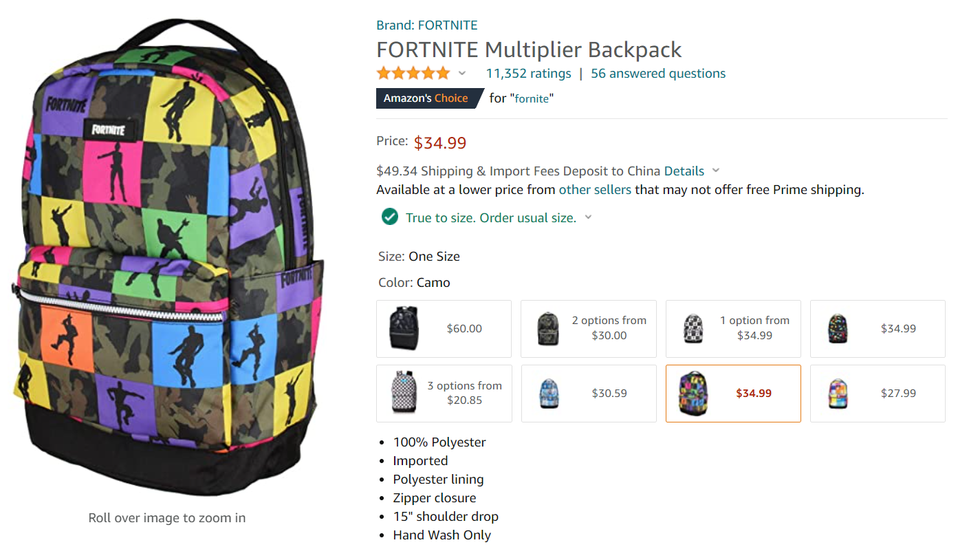Screen dimensions: 980x547
Task: Select the black multicolor $34.99 backpack in top row
Action: click(878, 329)
